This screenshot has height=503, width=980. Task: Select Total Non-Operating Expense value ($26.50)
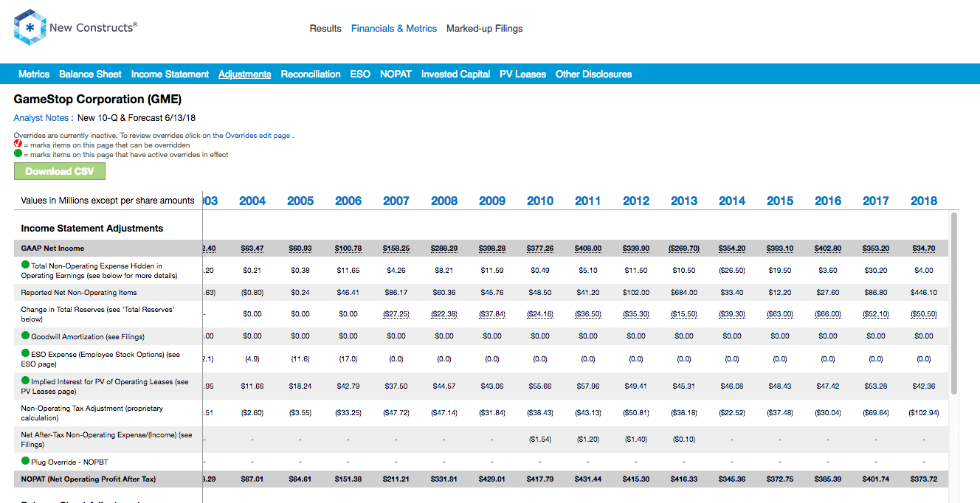tap(732, 271)
